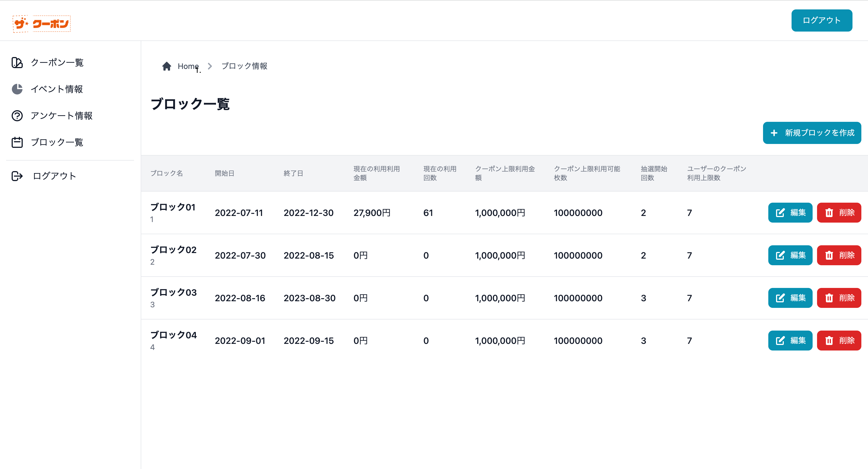Click the pie chart event info icon

tap(17, 89)
